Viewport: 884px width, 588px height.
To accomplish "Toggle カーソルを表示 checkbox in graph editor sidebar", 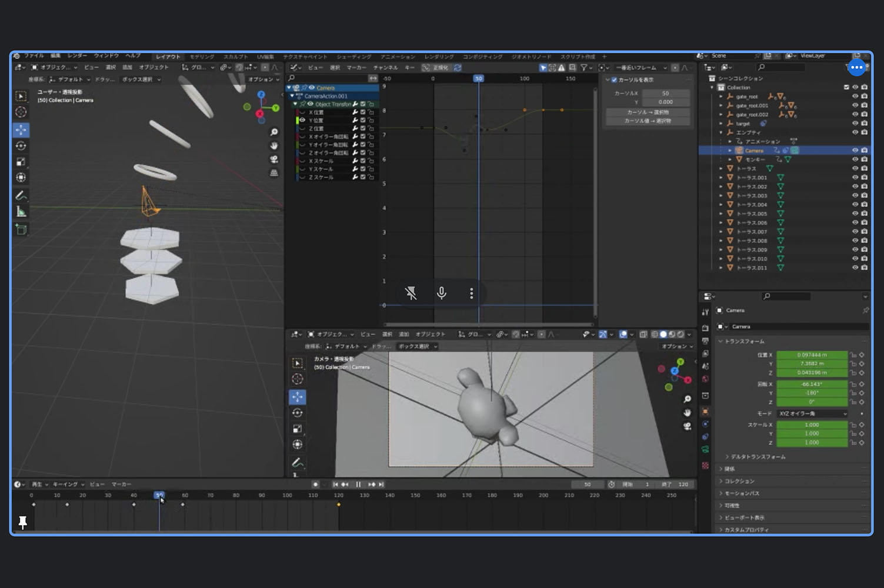I will [614, 80].
